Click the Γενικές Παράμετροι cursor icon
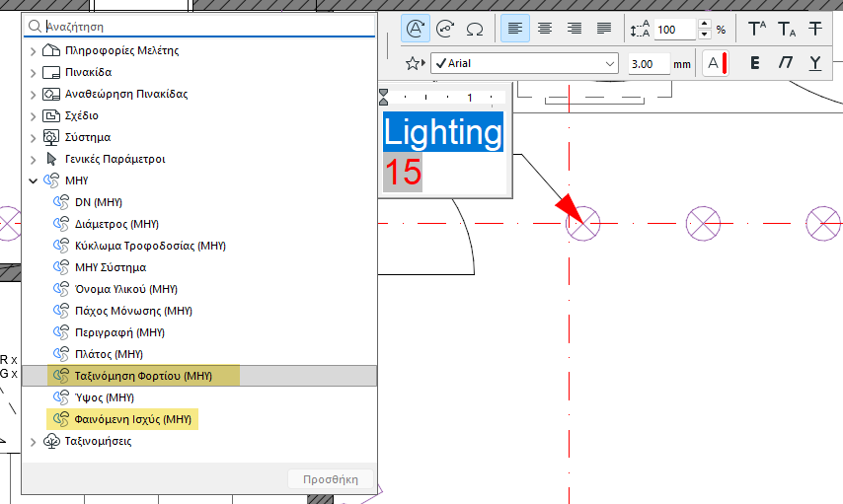The image size is (843, 504). 51,159
